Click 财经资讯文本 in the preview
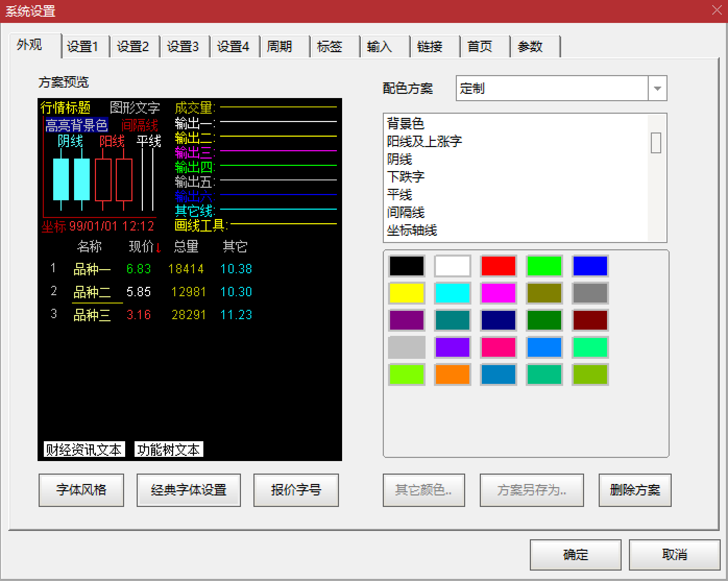The image size is (728, 581). [x=84, y=450]
